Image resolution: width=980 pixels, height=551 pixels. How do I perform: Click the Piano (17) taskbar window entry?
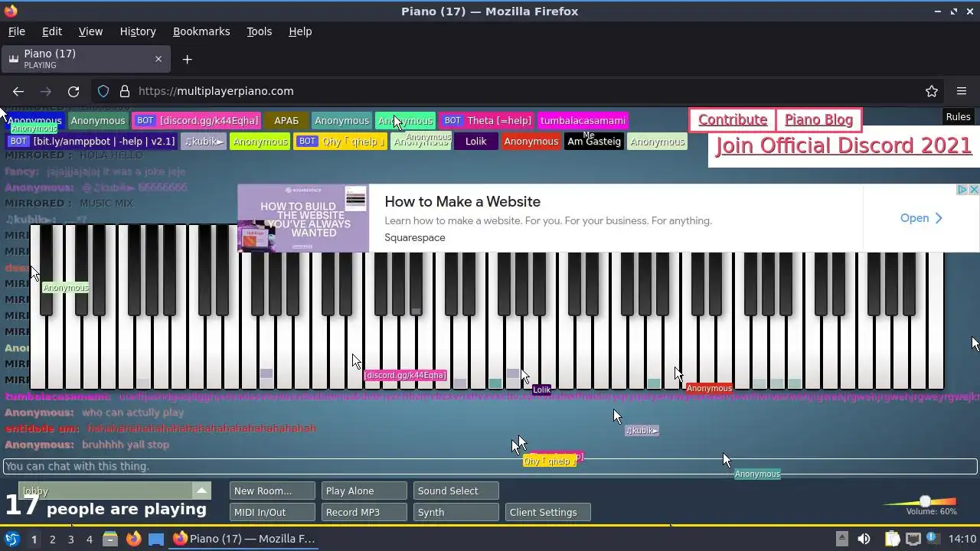pos(245,539)
